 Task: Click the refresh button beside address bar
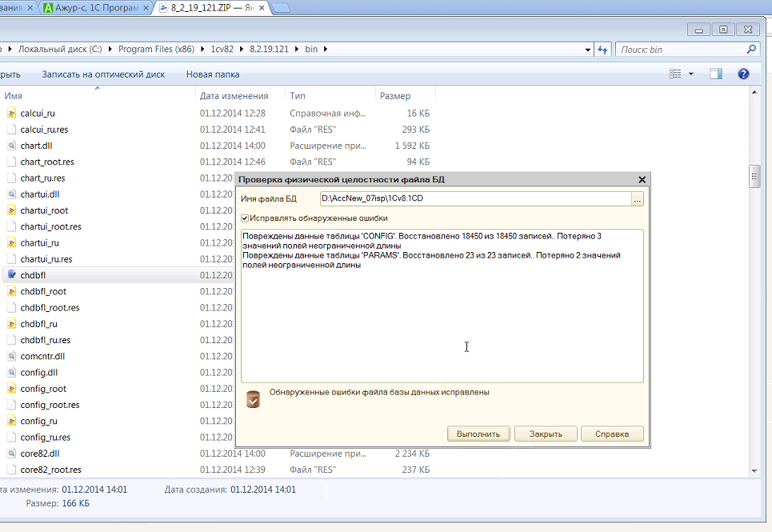click(x=603, y=50)
